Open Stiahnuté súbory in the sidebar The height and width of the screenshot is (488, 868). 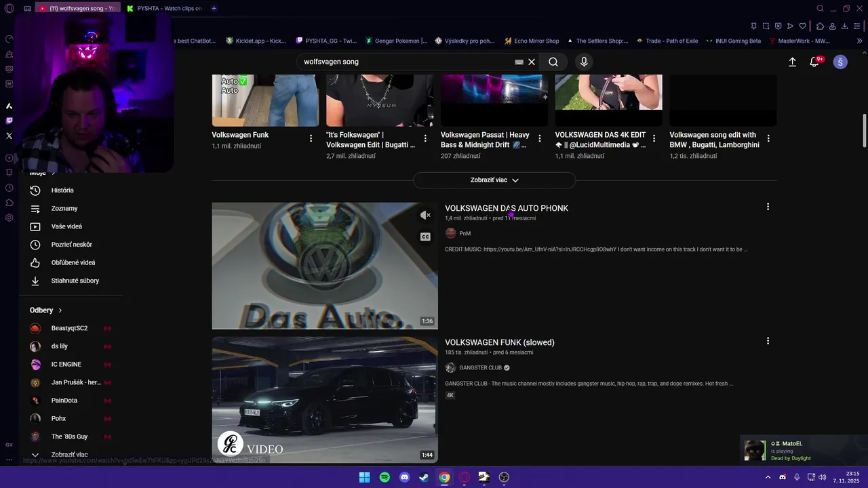point(75,281)
